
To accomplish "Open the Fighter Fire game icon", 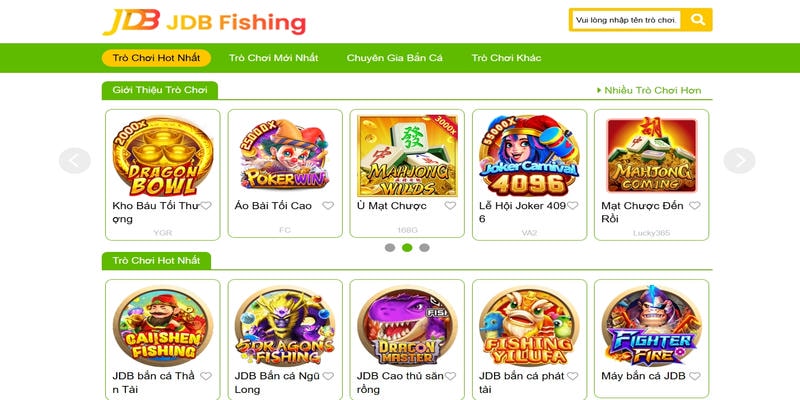I will [652, 326].
